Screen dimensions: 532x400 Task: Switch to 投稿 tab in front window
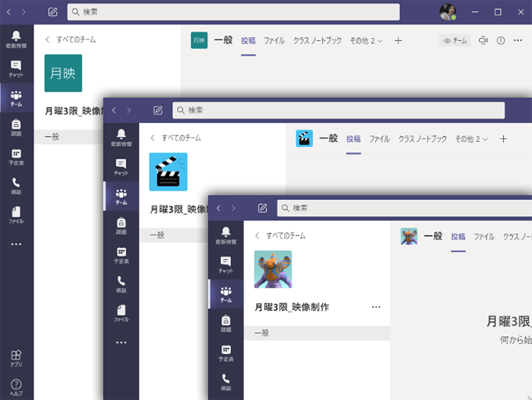tap(458, 237)
